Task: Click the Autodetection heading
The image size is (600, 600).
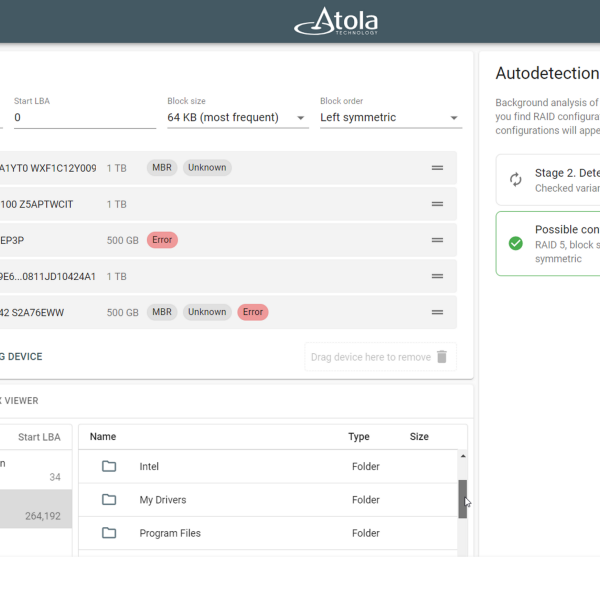Action: click(x=547, y=73)
